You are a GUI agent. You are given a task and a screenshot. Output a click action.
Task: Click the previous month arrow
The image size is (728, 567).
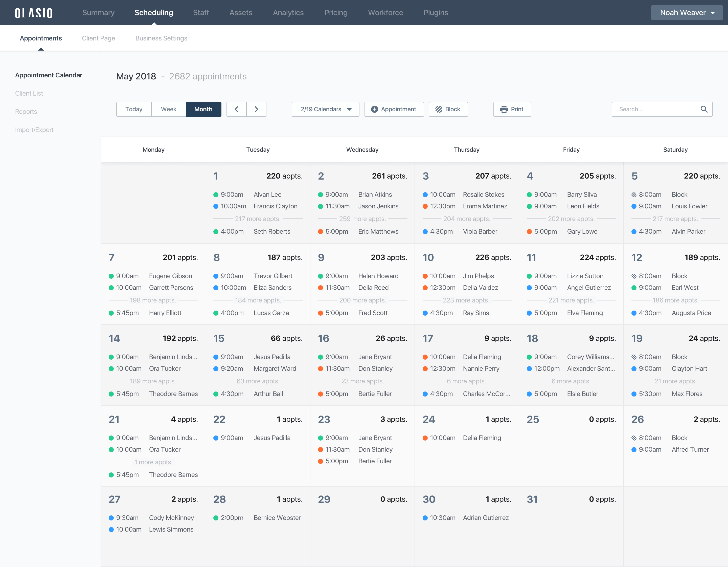click(236, 109)
